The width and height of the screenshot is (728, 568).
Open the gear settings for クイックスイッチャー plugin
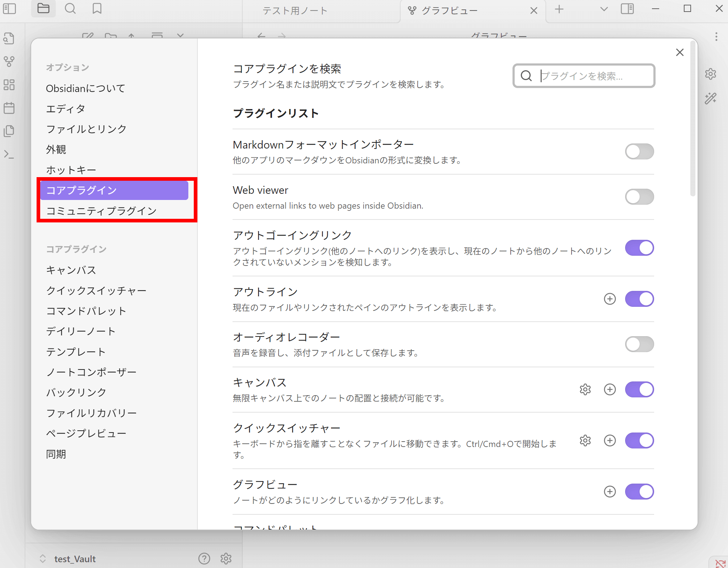coord(585,440)
